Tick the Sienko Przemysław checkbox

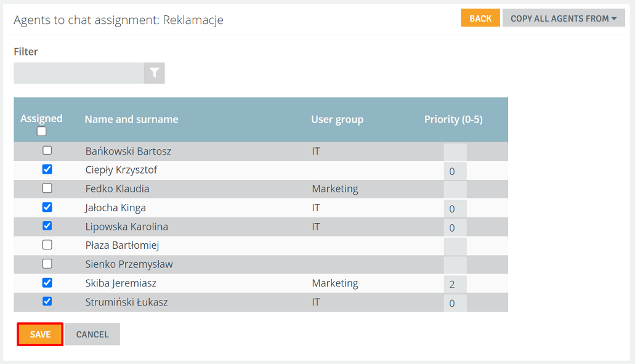coord(47,264)
